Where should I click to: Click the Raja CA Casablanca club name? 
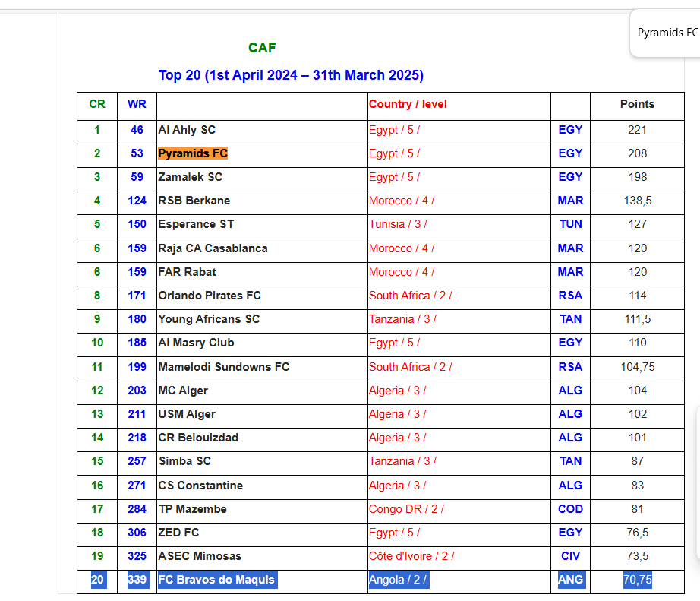(213, 248)
